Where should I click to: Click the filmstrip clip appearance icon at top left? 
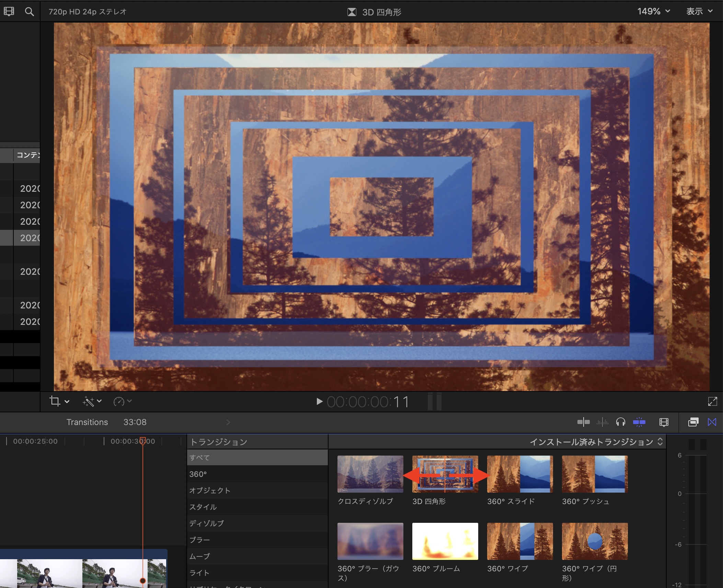point(9,12)
